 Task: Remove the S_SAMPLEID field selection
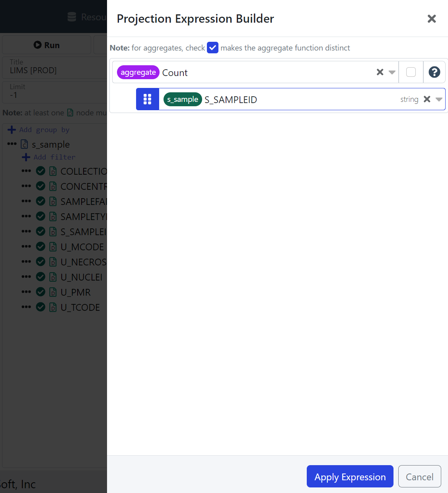427,99
